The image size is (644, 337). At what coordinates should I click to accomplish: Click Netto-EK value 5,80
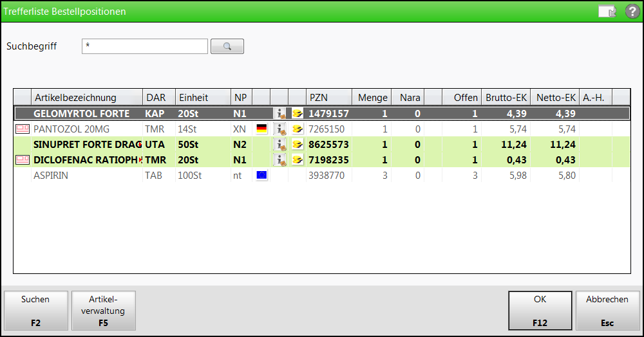[x=567, y=176]
